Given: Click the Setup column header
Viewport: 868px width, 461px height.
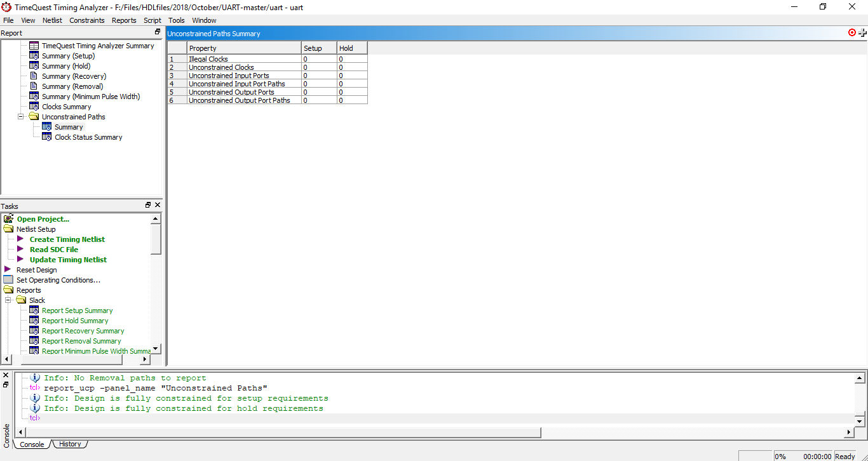Looking at the screenshot, I should coord(319,48).
